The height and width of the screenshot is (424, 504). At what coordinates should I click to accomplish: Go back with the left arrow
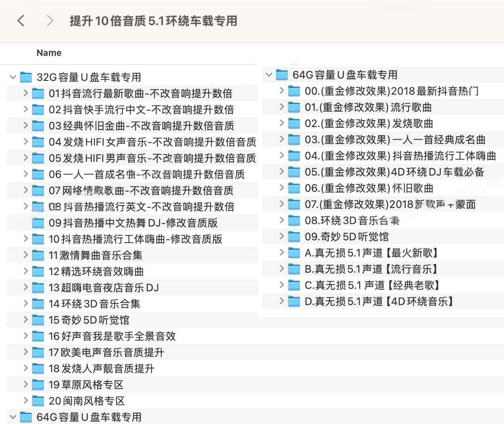point(21,21)
